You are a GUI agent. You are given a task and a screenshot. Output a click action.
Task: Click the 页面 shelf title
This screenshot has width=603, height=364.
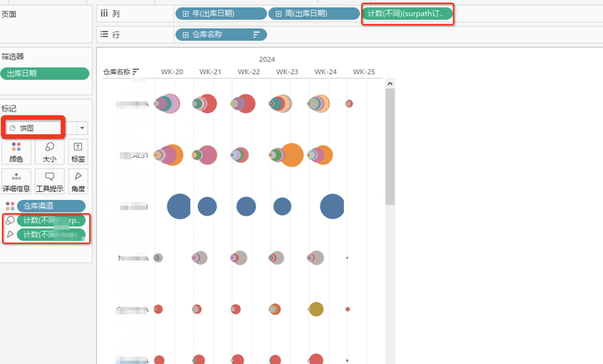click(x=9, y=14)
